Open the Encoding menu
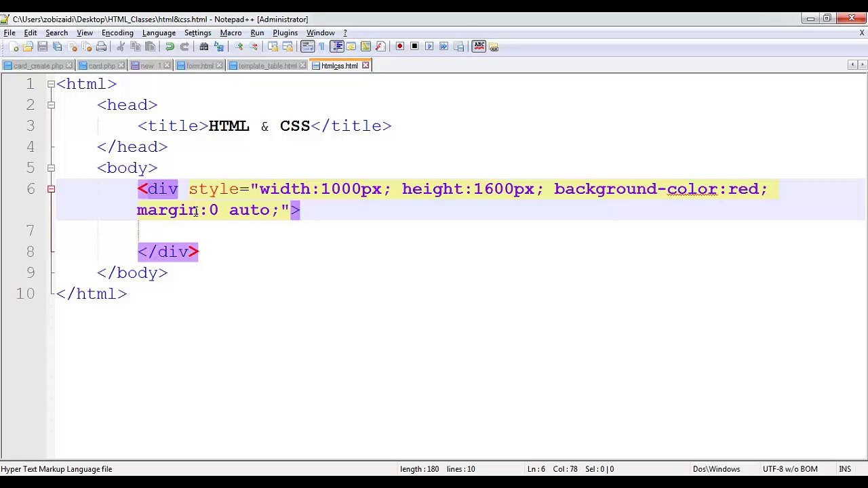 coord(117,33)
